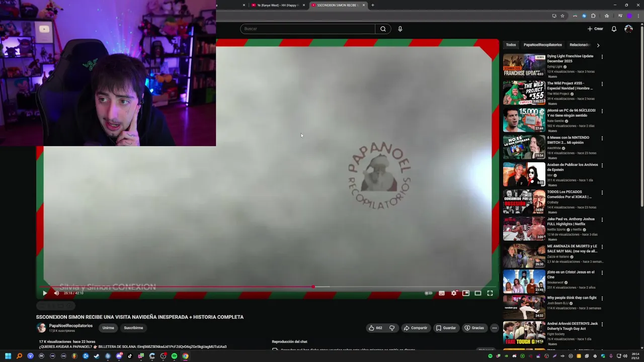Enter fullscreen mode

click(490, 293)
